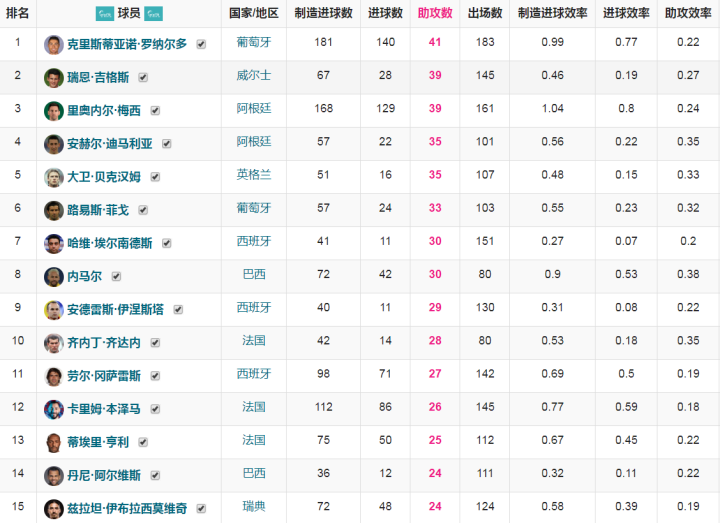Deselect the checkbox next to 哈维·埃尔南德斯
This screenshot has height=523, width=720.
167,243
